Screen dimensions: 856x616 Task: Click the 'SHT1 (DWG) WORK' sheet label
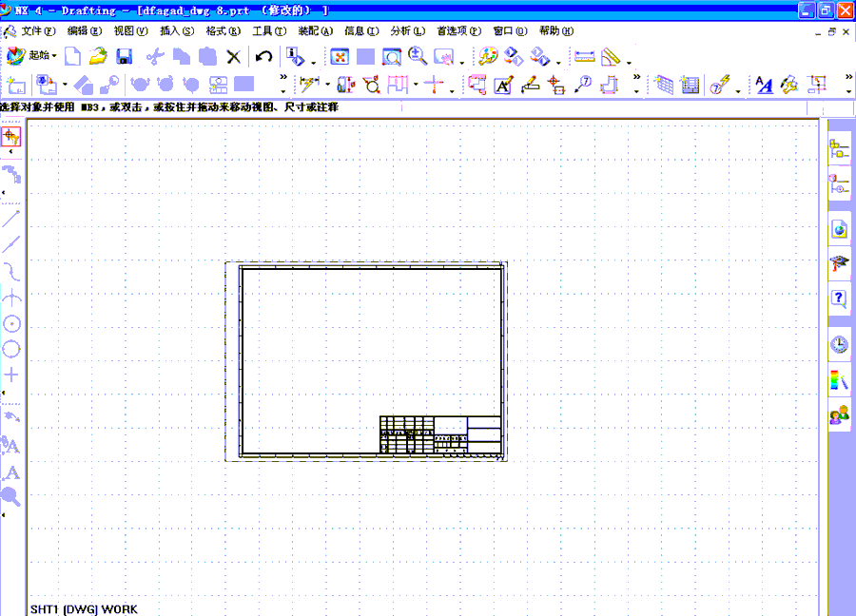pos(84,609)
